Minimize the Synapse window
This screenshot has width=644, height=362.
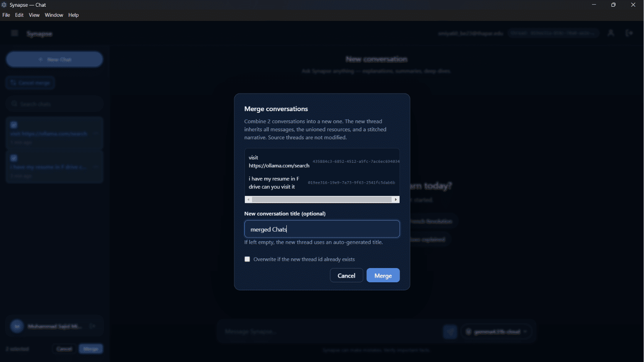(x=594, y=5)
